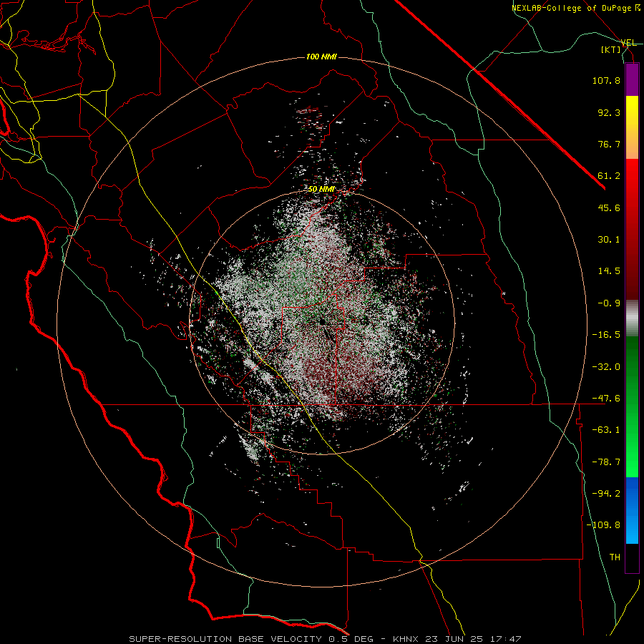
Task: Click the 61.2 velocity scale value
Action: pyautogui.click(x=609, y=176)
